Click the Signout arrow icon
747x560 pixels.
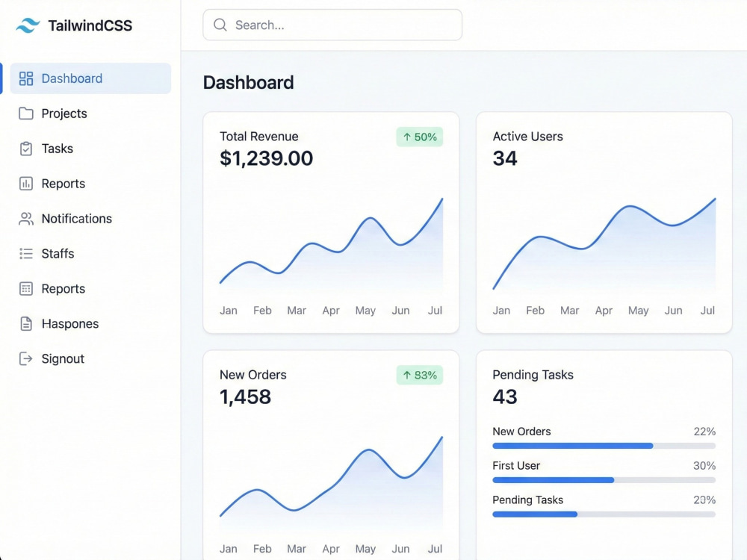click(25, 358)
